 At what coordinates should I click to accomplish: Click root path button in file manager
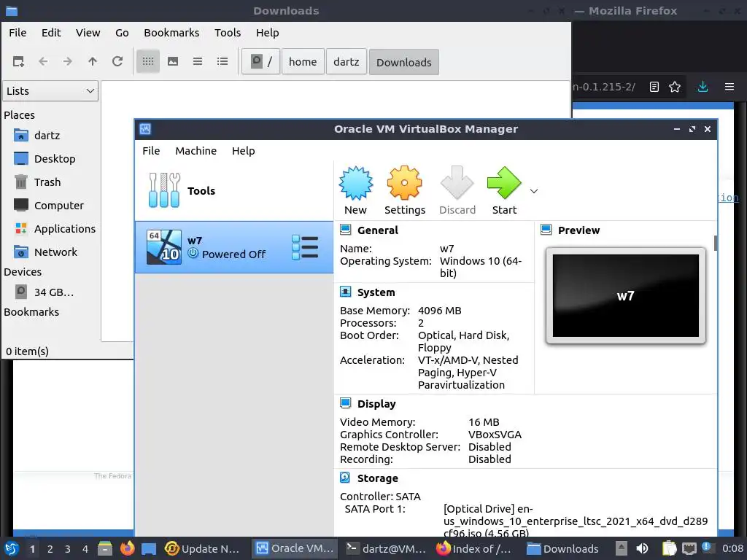click(261, 61)
